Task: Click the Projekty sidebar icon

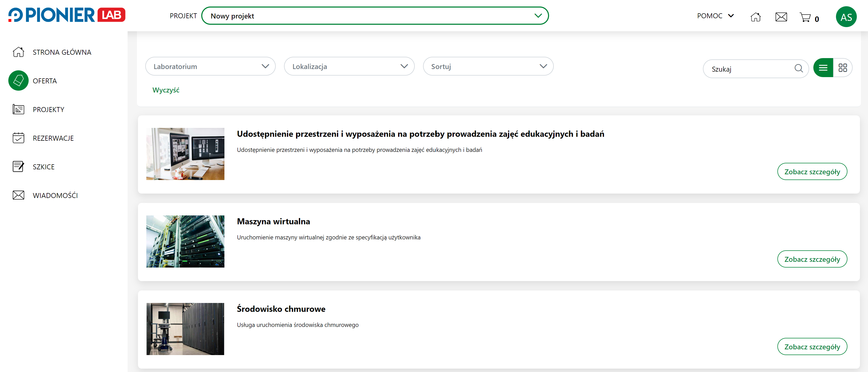Action: [18, 109]
